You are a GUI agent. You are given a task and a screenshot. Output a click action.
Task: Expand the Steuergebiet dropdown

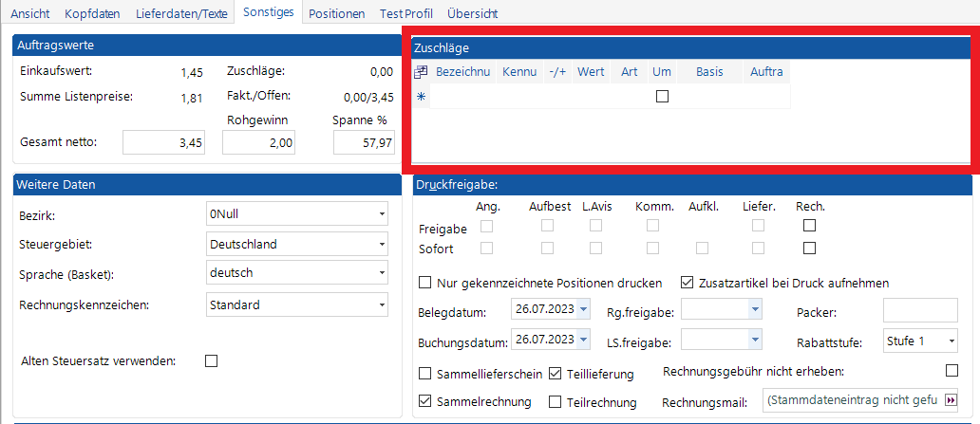(381, 245)
